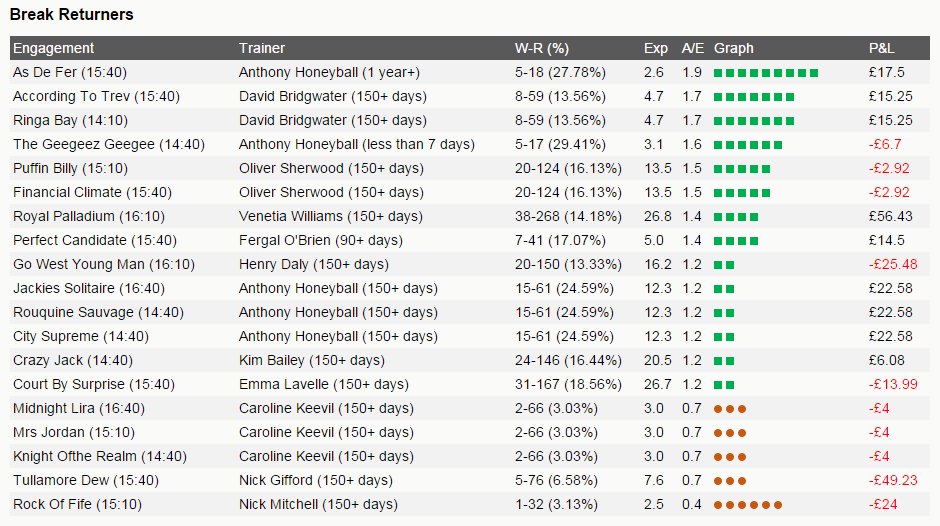940x526 pixels.
Task: Click trainer Venetia Williams (150+ days)
Action: 330,216
